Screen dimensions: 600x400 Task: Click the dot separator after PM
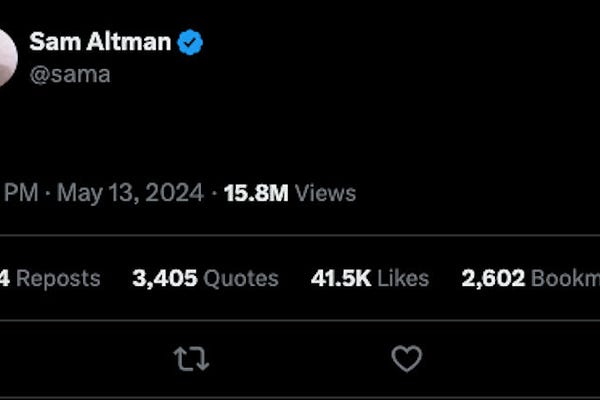(x=47, y=193)
